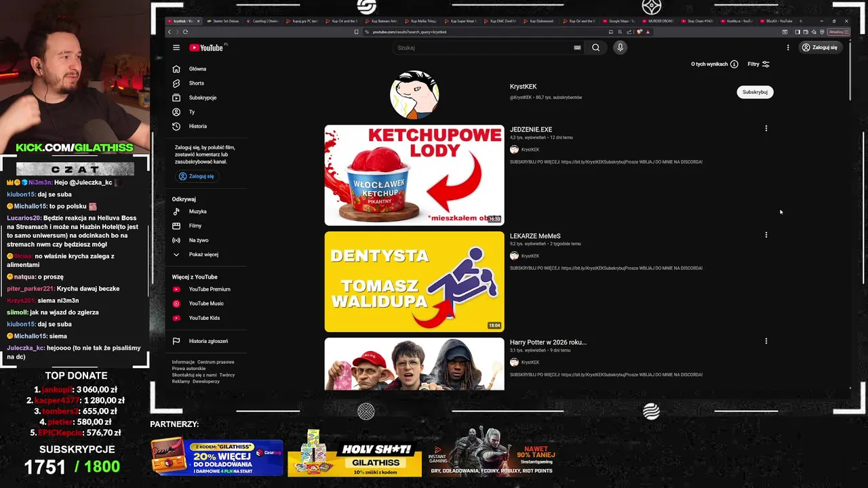The height and width of the screenshot is (488, 868).
Task: Click the YouTube logo
Action: click(206, 47)
